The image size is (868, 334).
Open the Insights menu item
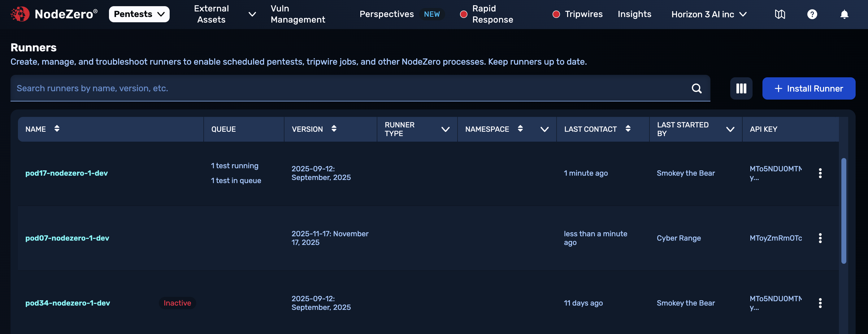(634, 14)
